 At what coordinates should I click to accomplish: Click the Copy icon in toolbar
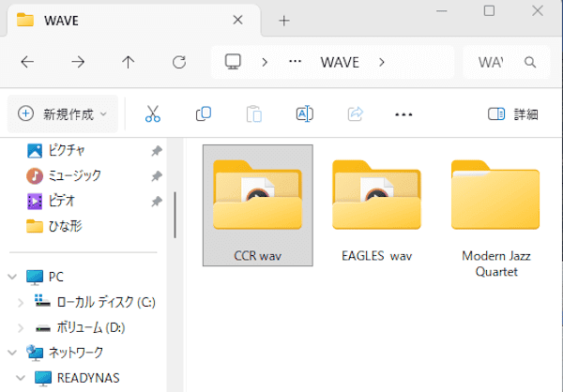click(x=203, y=114)
